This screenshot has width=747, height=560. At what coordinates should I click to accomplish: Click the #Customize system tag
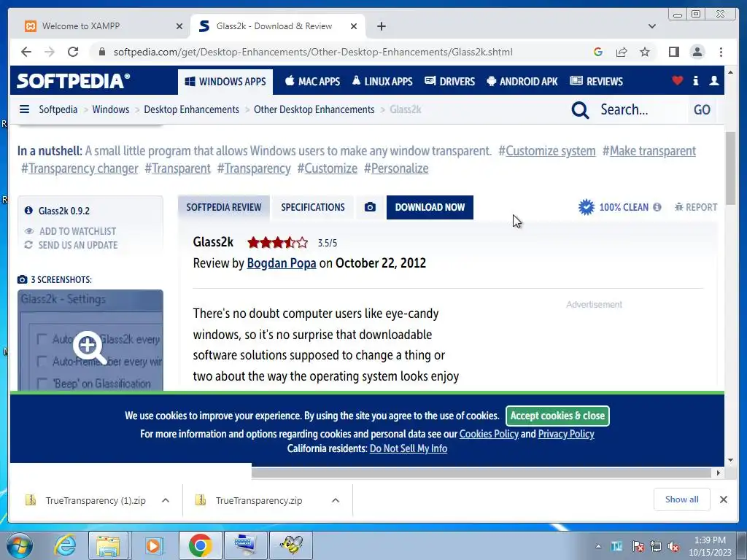click(547, 151)
